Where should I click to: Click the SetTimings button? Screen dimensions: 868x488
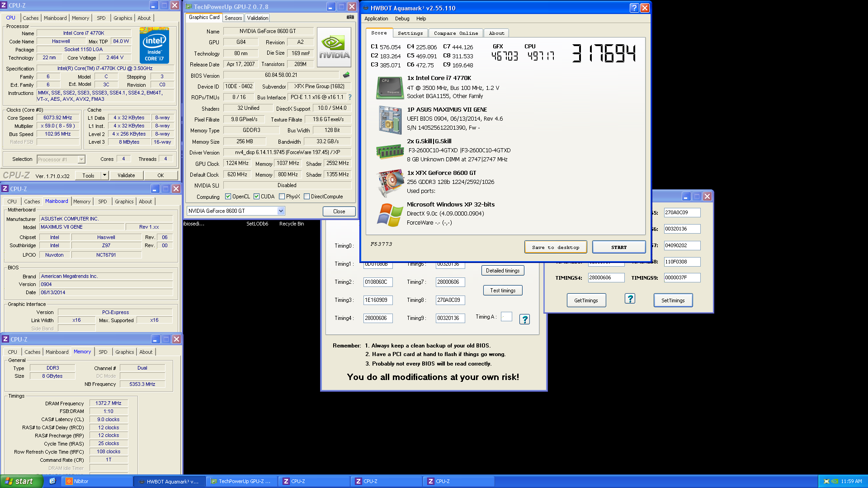673,300
